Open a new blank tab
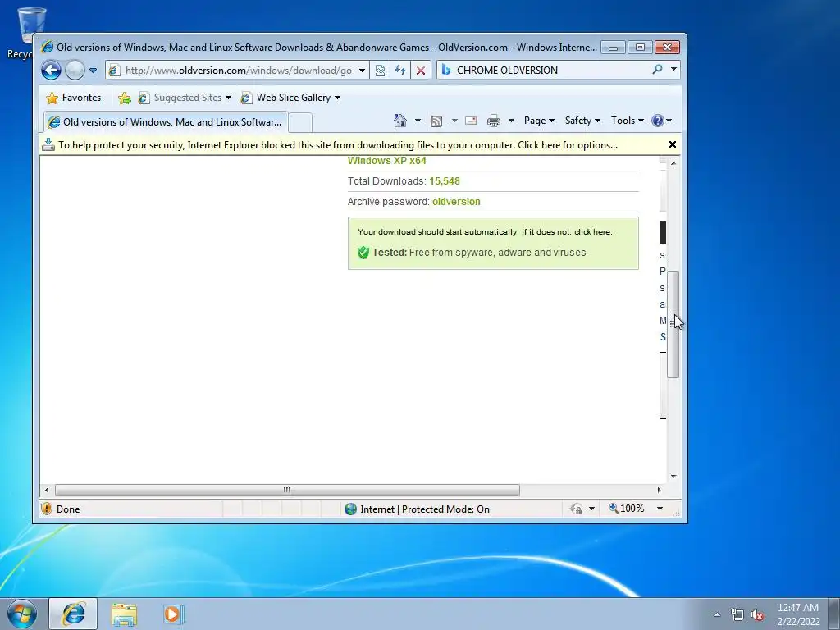840x630 pixels. coord(300,122)
